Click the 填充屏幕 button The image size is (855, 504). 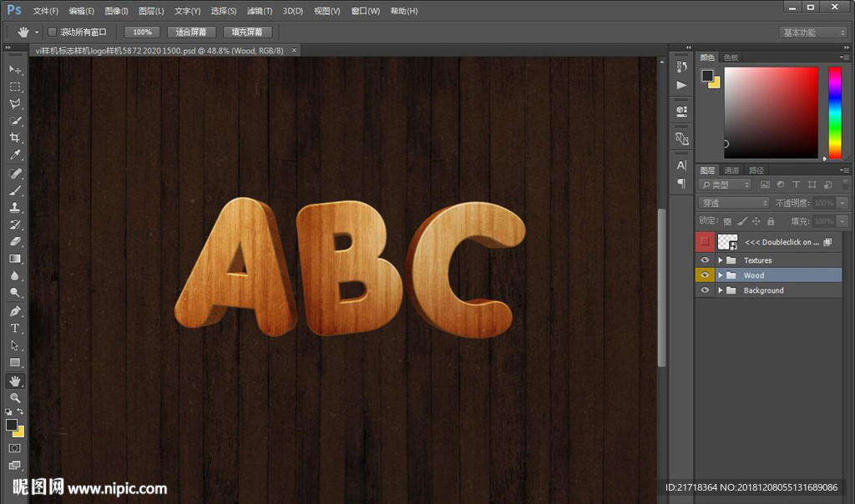247,33
